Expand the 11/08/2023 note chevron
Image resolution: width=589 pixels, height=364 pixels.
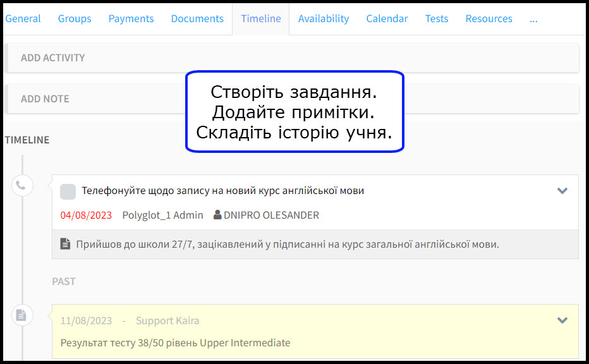coord(562,320)
